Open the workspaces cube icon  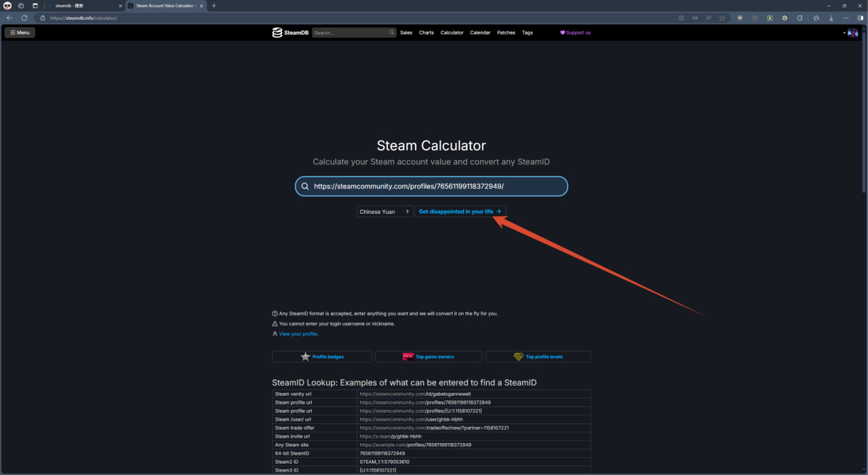[x=21, y=5]
